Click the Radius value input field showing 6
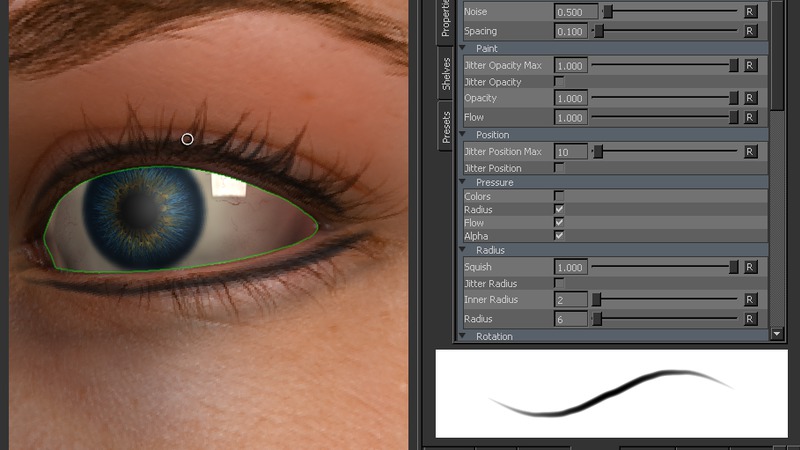Screen dimensions: 800x450 570,319
